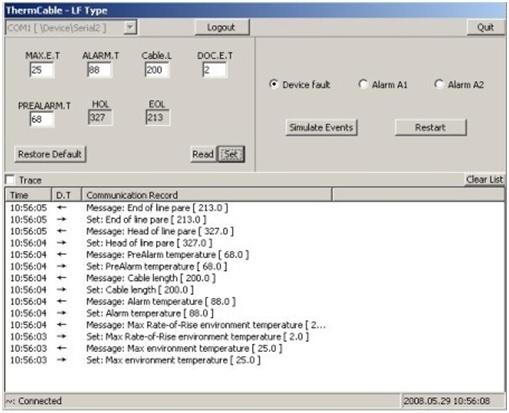
Task: Click the date and time in status bar
Action: point(447,401)
